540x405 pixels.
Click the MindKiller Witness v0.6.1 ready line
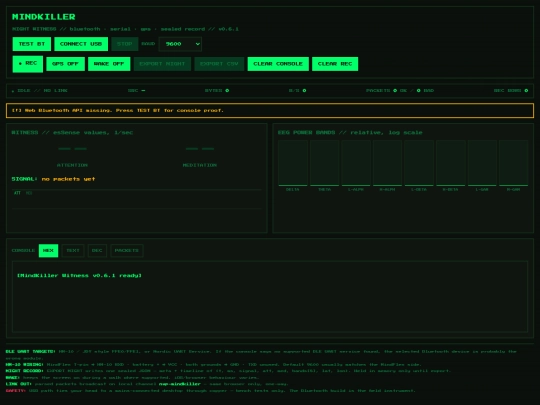coord(80,276)
